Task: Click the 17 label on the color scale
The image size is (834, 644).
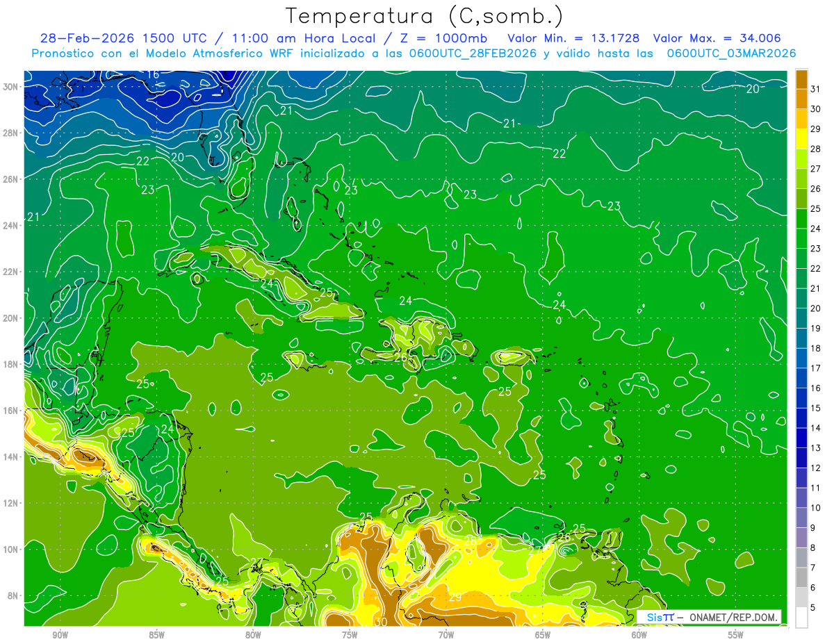Action: (x=816, y=368)
